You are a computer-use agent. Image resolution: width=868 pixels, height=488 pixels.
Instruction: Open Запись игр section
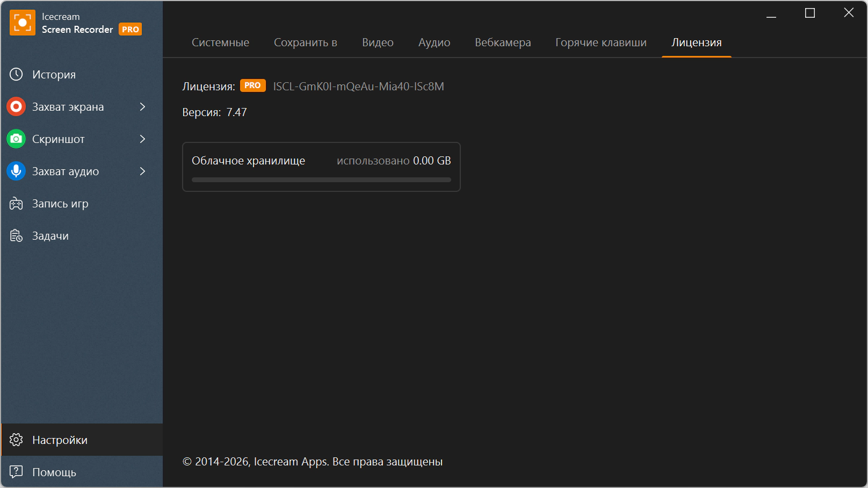click(x=82, y=203)
